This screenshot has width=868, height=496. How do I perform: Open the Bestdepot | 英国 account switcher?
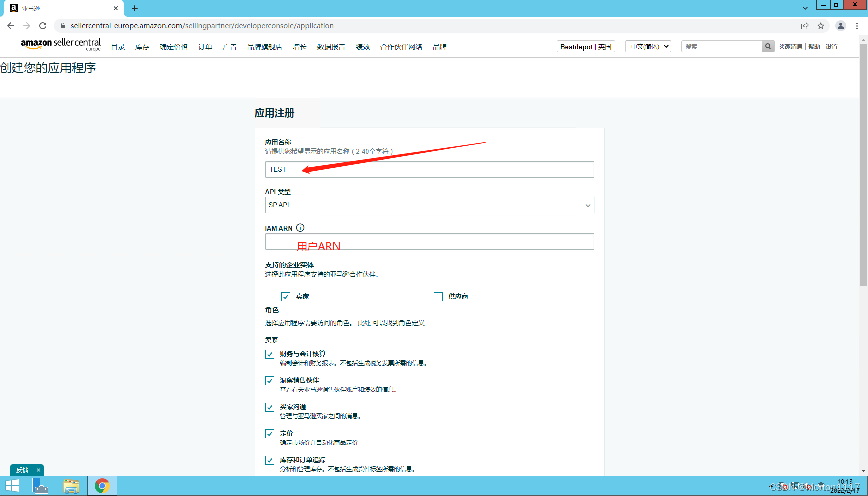[x=586, y=47]
